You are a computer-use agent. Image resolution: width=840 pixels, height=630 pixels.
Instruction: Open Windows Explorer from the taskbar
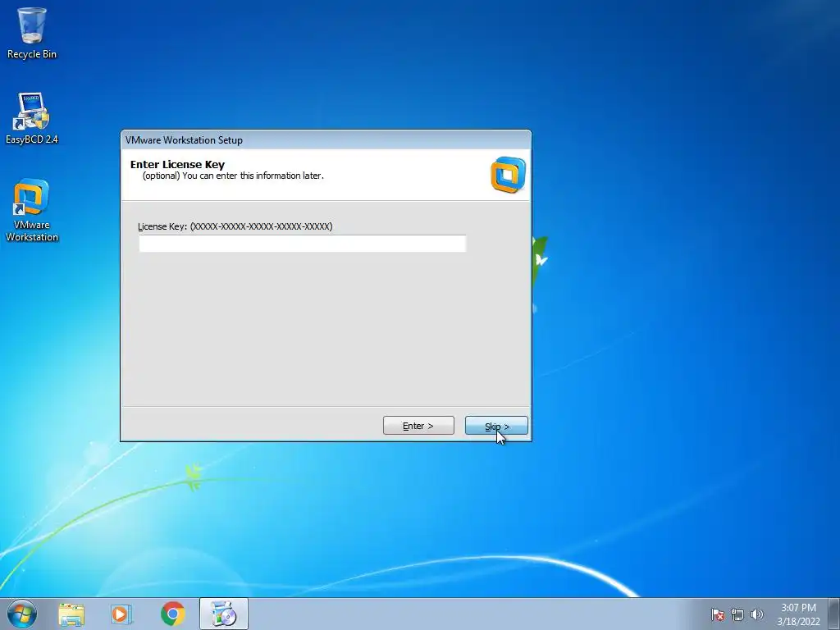[x=71, y=614]
